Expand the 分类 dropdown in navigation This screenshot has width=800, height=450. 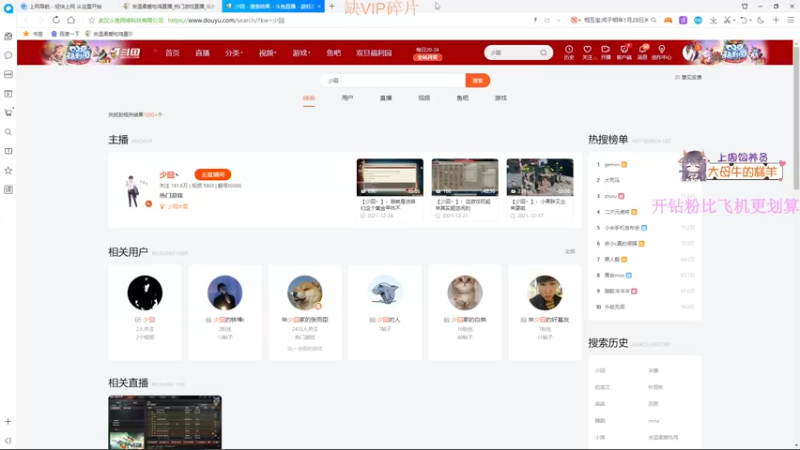[234, 53]
